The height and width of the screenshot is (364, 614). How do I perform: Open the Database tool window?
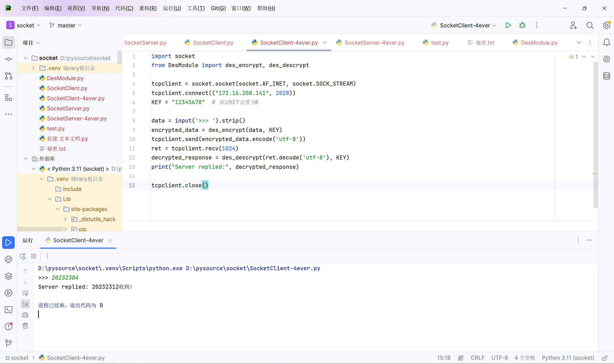coord(606,76)
